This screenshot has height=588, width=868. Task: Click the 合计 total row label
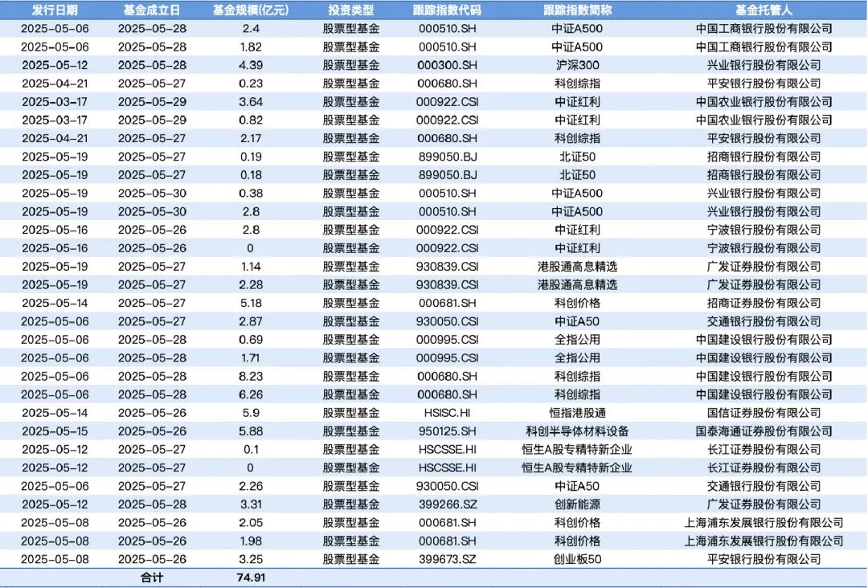point(152,578)
